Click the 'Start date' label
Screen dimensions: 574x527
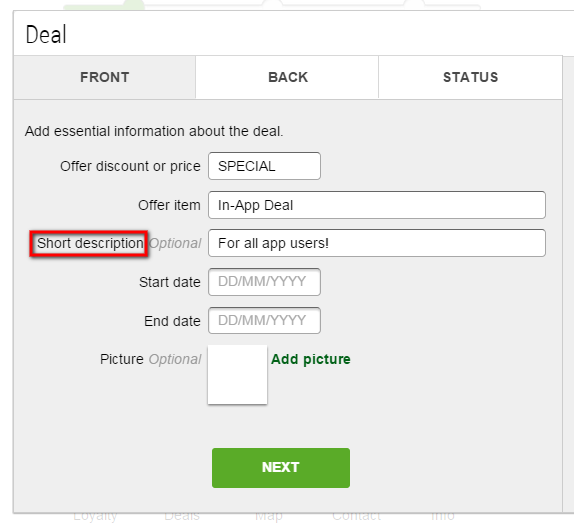pos(169,282)
